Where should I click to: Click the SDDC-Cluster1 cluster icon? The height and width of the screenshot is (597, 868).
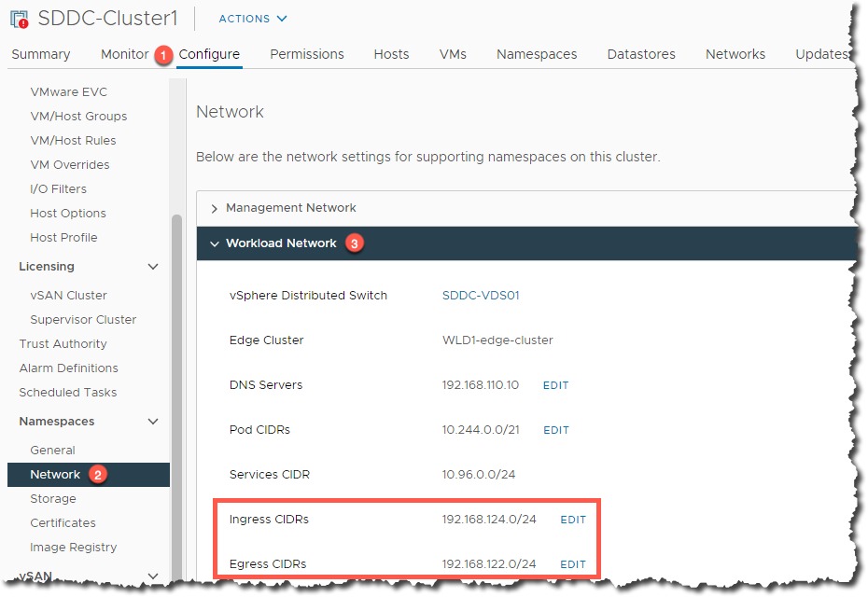20,19
